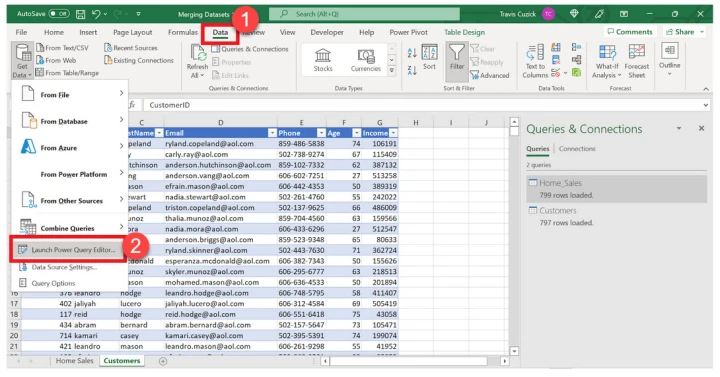The image size is (720, 377).
Task: Click the Comments button
Action: point(630,32)
